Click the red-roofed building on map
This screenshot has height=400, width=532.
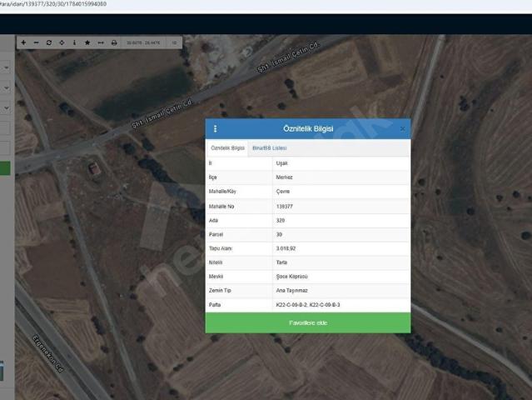pyautogui.click(x=93, y=168)
